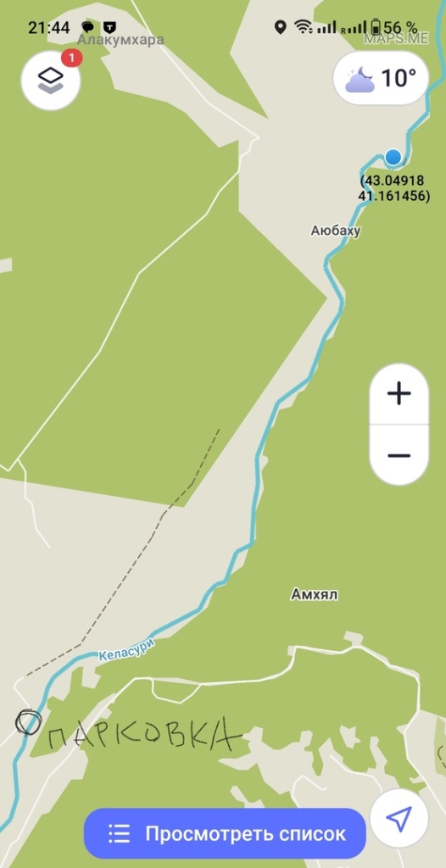The image size is (446, 868).
Task: Tap the chat bubble notification icon
Action: click(88, 27)
